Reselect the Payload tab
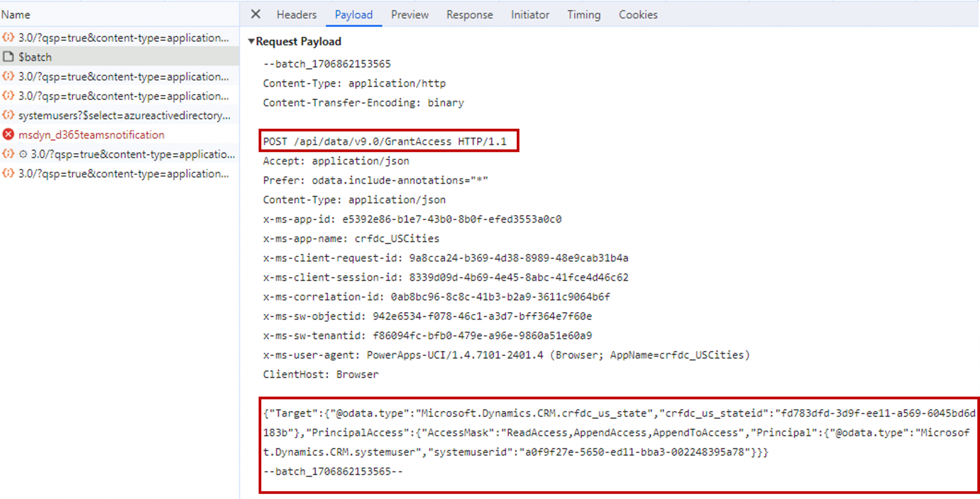 click(x=353, y=14)
